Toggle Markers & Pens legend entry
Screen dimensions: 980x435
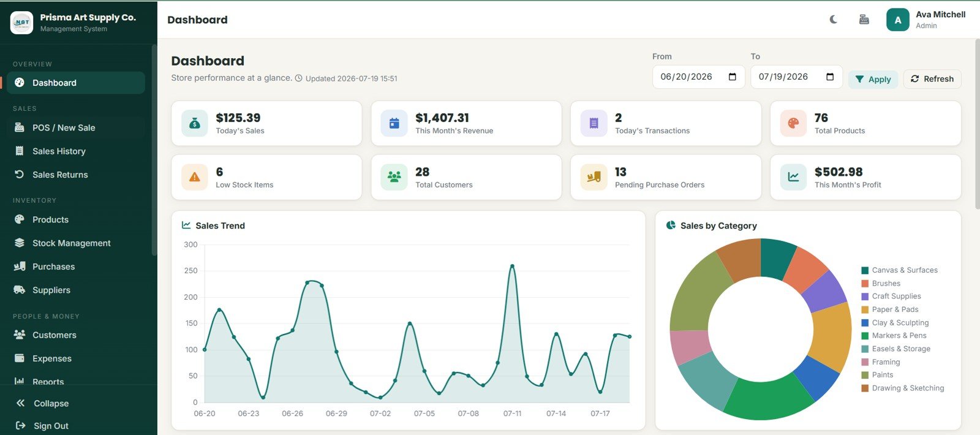click(894, 336)
